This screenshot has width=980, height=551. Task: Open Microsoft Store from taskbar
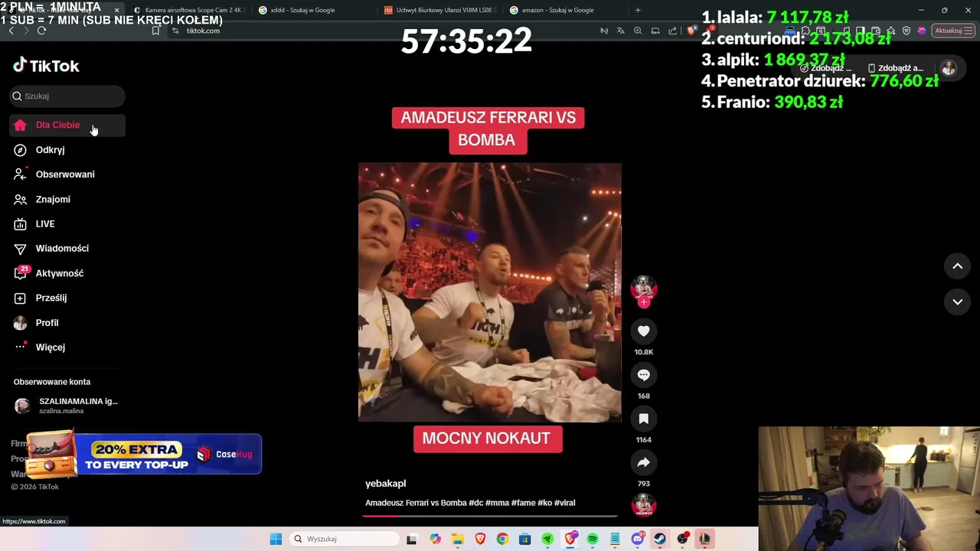tap(525, 539)
